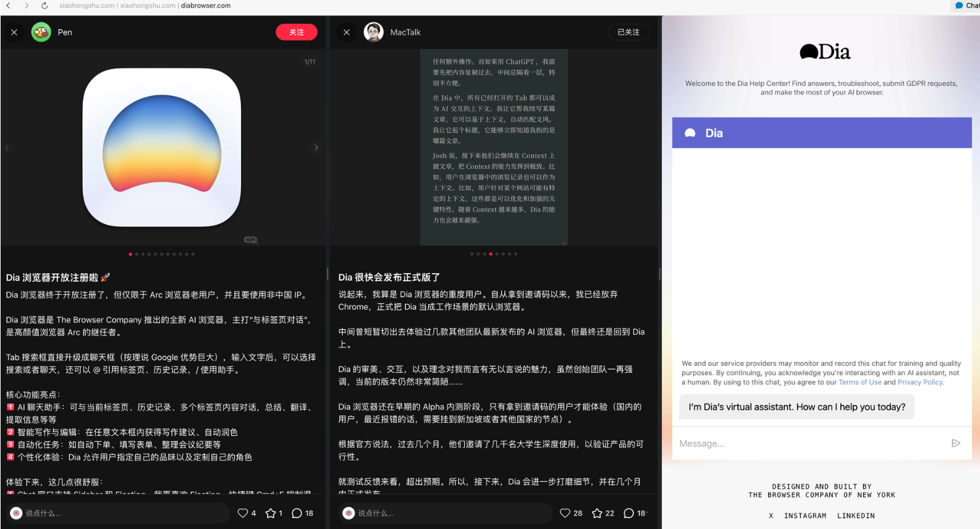Close the Pen post panel
980x529 pixels.
pos(14,32)
